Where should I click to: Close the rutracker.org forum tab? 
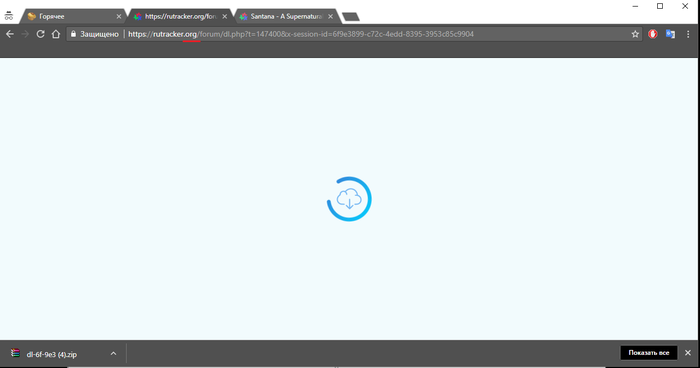(x=225, y=17)
